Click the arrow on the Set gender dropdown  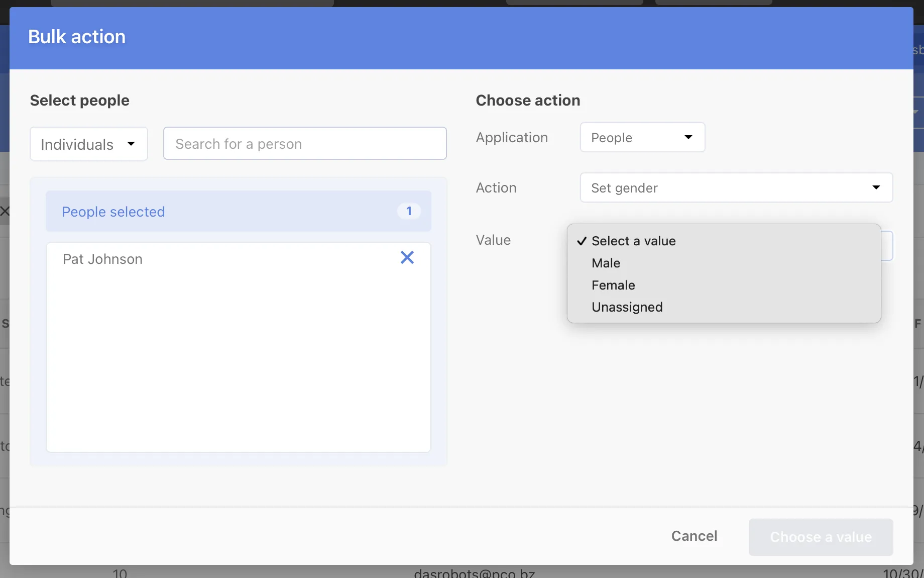(876, 188)
